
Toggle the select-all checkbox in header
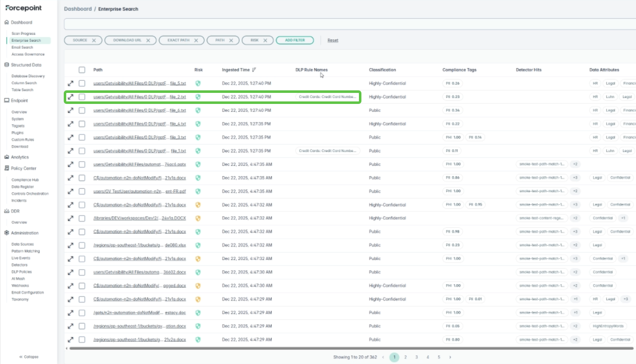(x=82, y=70)
